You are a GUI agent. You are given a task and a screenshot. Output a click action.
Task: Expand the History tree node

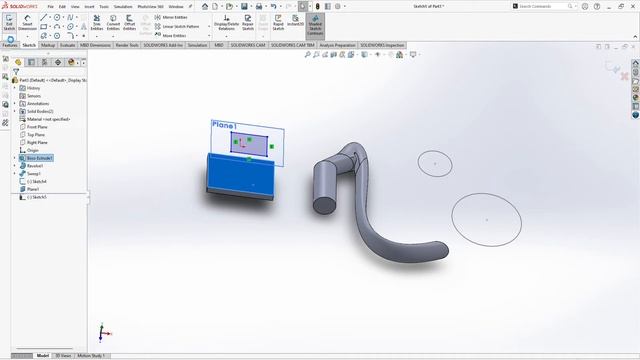[15, 88]
